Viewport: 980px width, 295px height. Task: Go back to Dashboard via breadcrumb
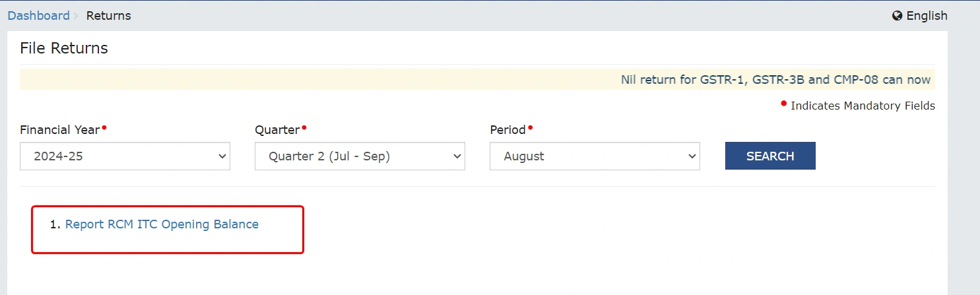pos(38,16)
